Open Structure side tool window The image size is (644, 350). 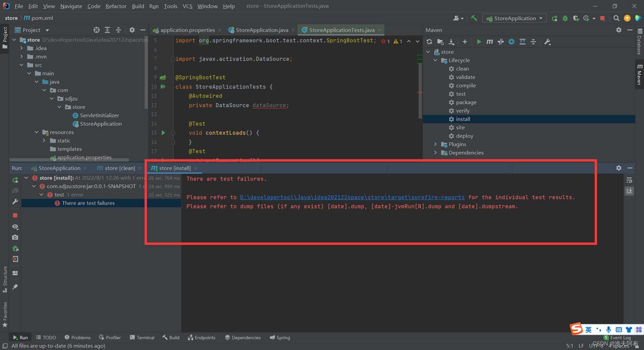pos(5,279)
